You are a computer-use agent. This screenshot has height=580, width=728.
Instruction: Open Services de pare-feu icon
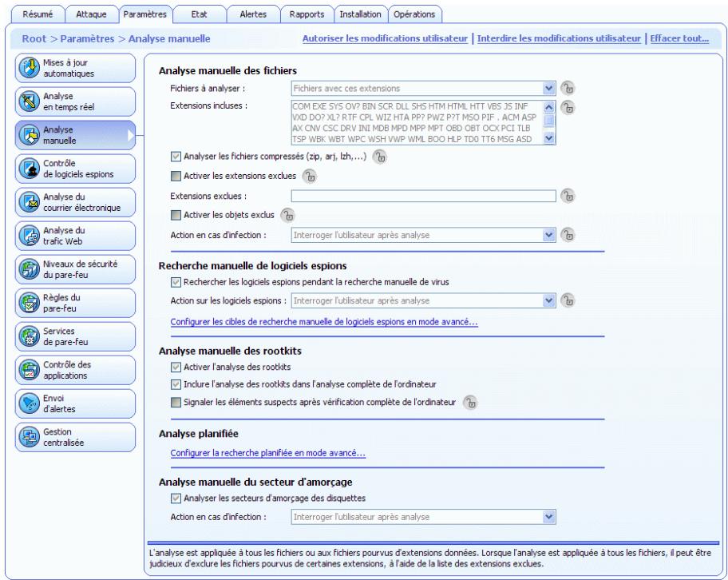(29, 336)
